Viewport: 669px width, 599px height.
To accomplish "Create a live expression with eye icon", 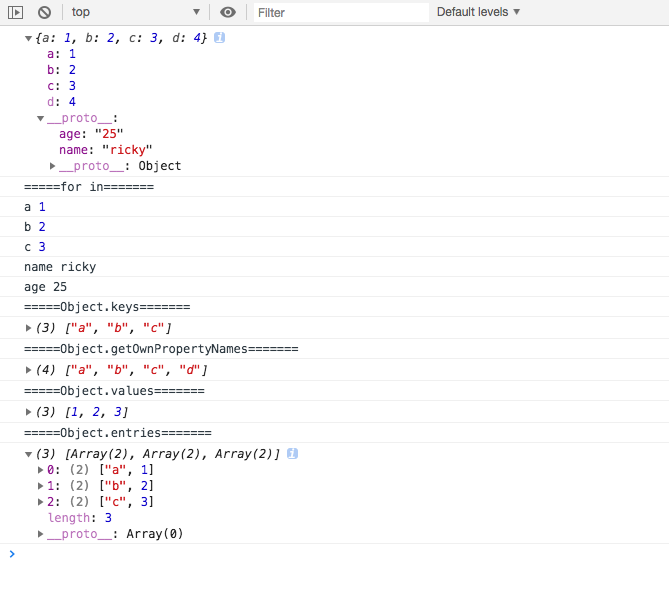I will click(228, 12).
